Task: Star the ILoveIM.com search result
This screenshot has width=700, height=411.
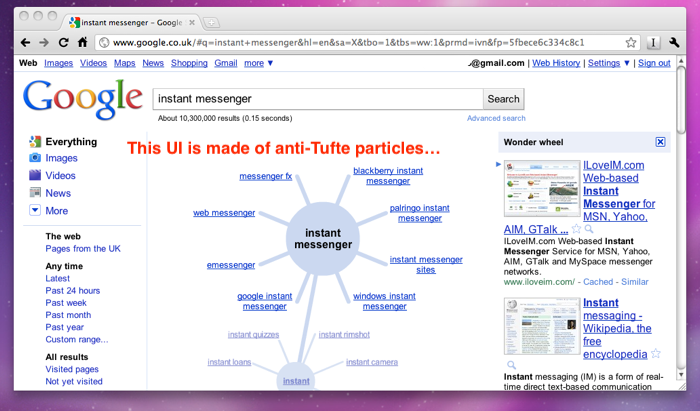Action: [576, 229]
